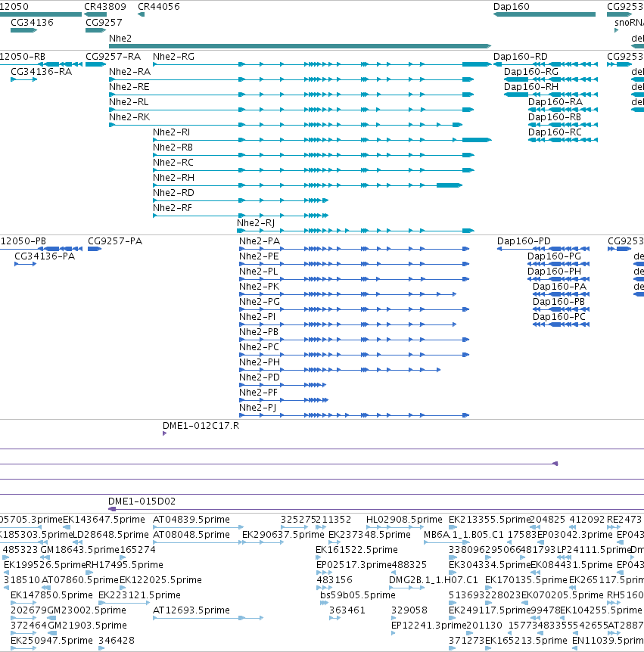Select the CR43809 gene label
Image resolution: width=644 pixels, height=652 pixels.
click(105, 7)
